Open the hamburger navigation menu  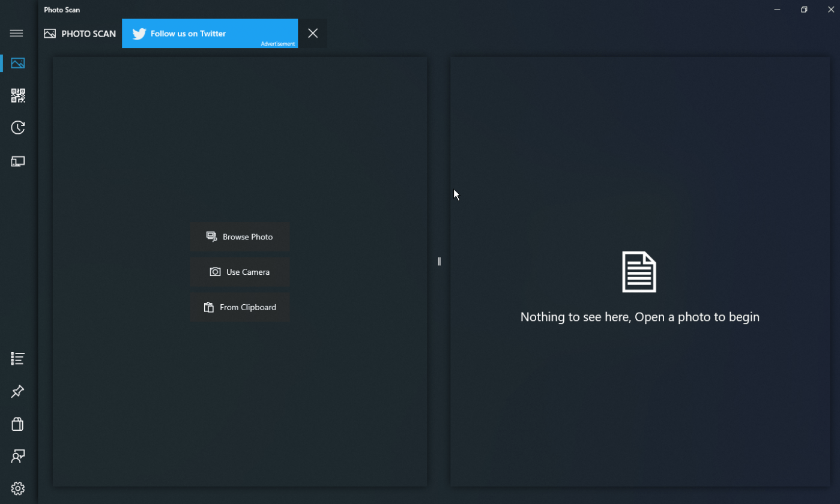click(x=16, y=33)
